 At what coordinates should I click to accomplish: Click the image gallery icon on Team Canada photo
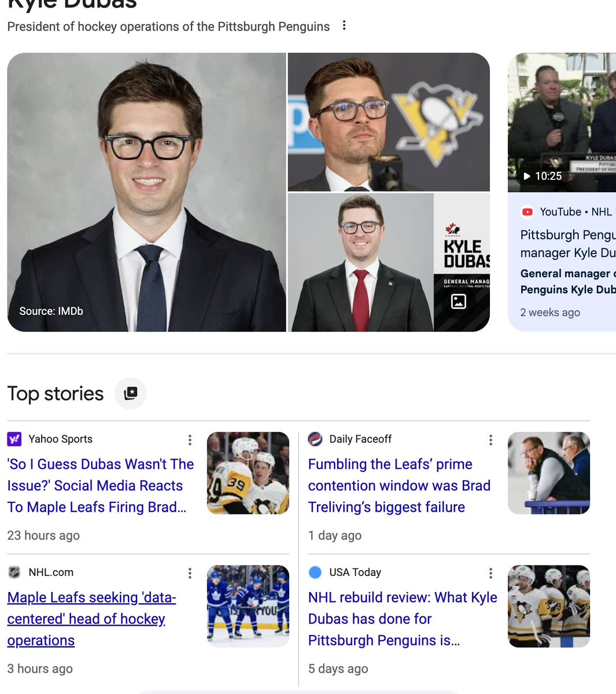click(459, 302)
